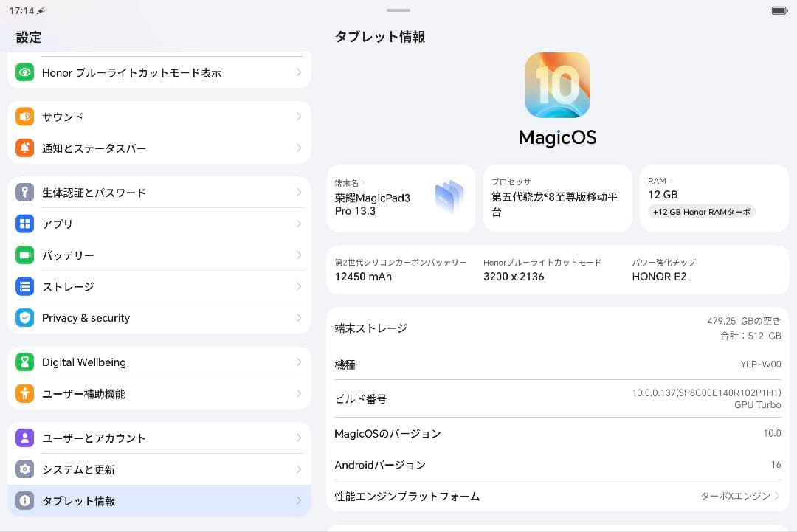
Task: Tap the プロセッサ card
Action: click(x=557, y=198)
